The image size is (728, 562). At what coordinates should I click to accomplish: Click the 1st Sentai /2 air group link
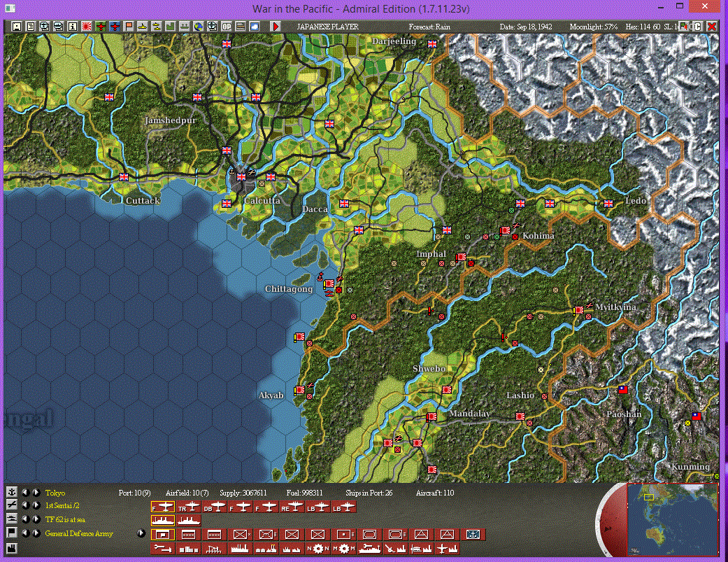click(62, 505)
